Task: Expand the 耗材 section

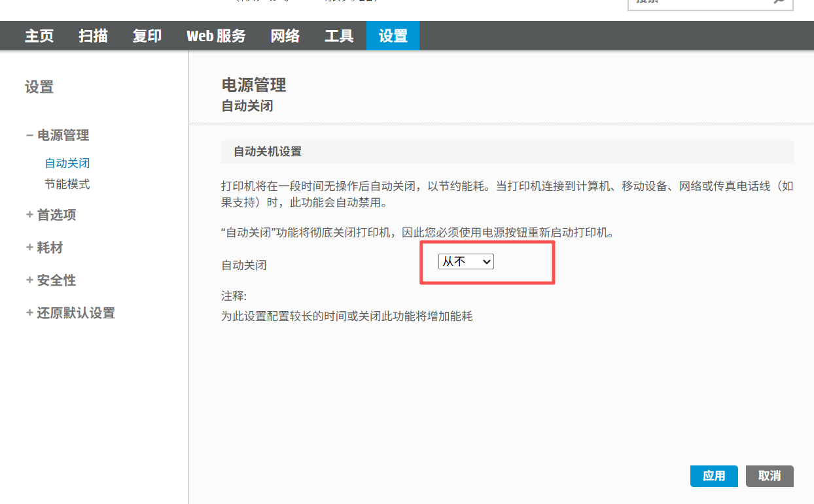Action: 44,248
